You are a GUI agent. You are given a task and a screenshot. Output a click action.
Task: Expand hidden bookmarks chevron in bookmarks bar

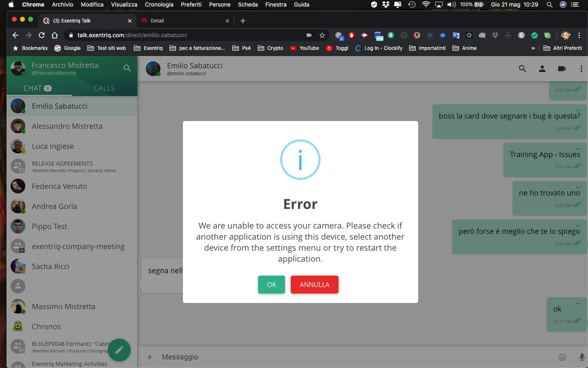pyautogui.click(x=533, y=48)
